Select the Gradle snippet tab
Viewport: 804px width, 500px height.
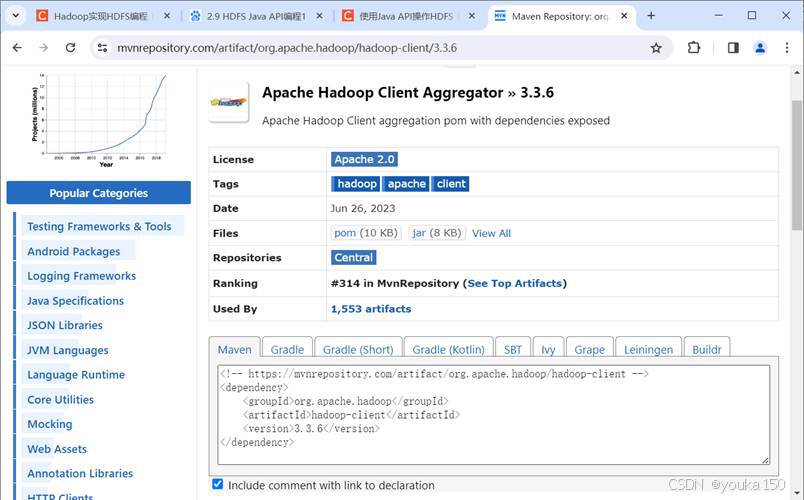287,347
